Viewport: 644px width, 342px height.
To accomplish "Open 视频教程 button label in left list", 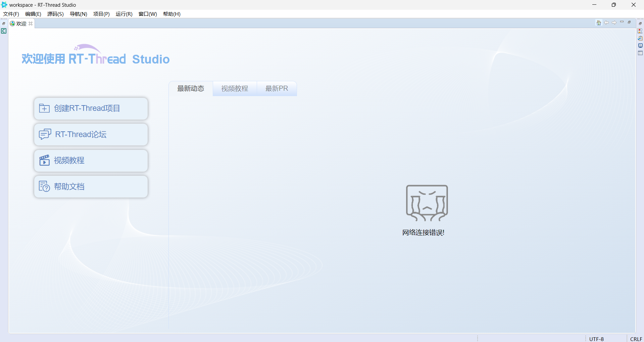I will [69, 160].
